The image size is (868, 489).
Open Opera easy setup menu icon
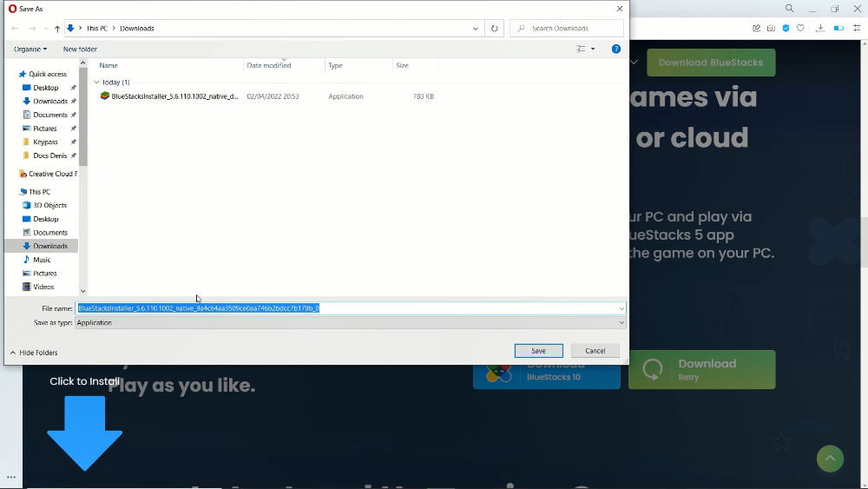857,28
